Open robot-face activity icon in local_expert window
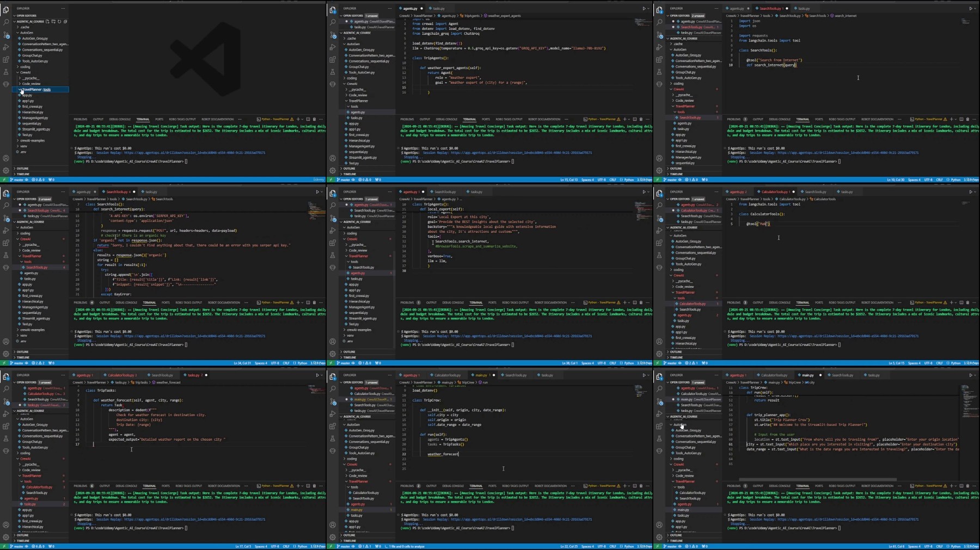Viewport: 980px width, 550px height. [x=333, y=268]
